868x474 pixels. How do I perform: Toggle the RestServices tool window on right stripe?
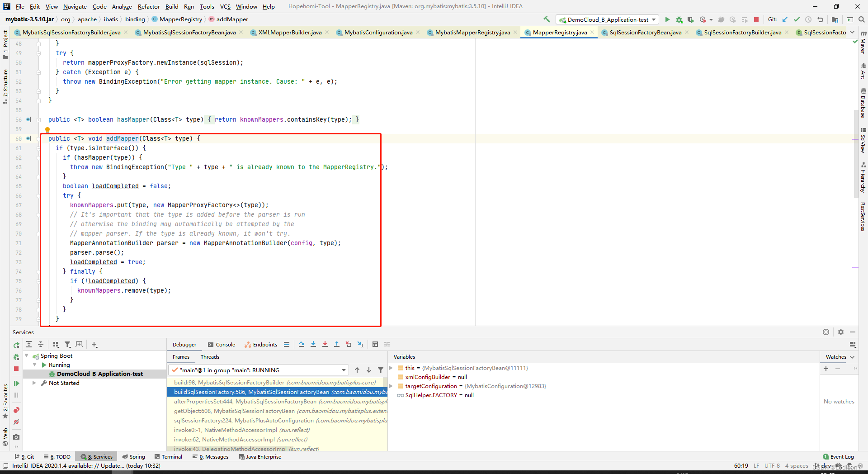coord(863,217)
